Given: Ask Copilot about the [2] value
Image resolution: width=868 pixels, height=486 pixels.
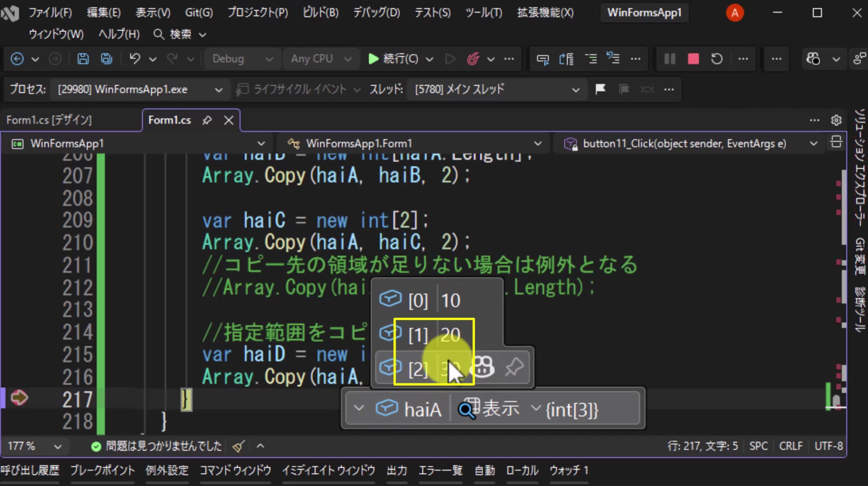Looking at the screenshot, I should click(483, 367).
